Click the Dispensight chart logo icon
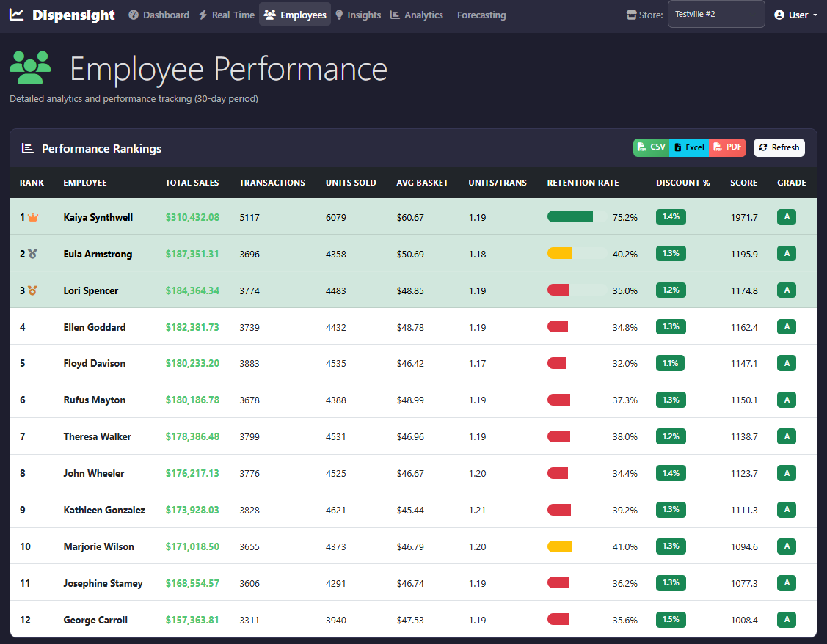 pos(17,15)
